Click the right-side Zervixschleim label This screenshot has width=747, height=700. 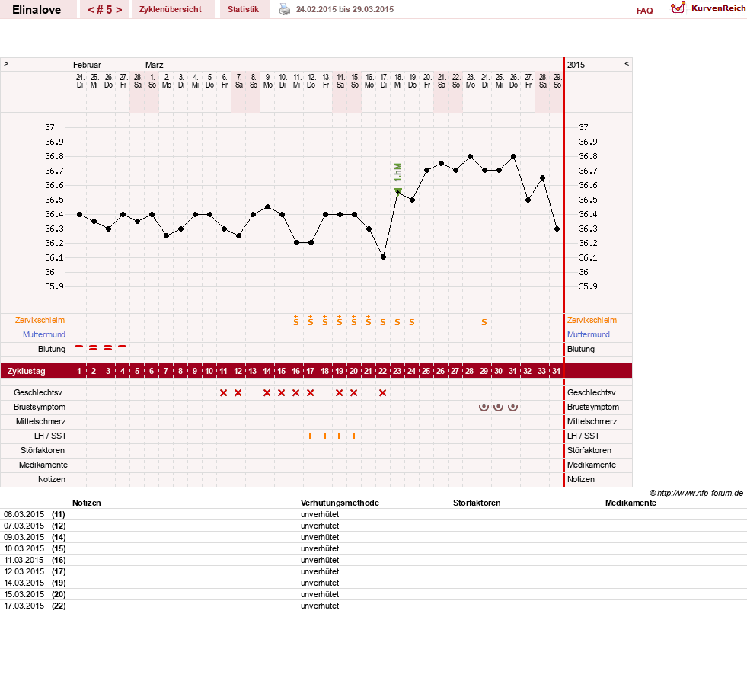point(592,320)
